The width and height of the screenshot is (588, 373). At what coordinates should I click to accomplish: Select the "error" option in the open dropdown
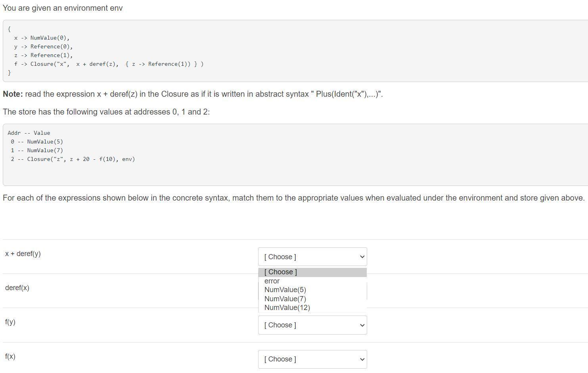tap(272, 281)
